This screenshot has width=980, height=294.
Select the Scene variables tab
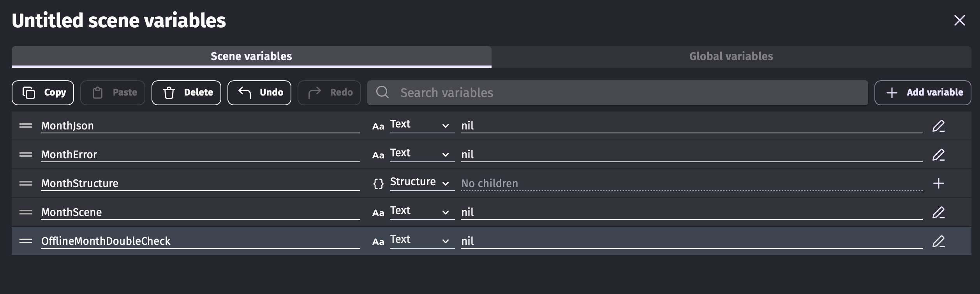click(251, 57)
